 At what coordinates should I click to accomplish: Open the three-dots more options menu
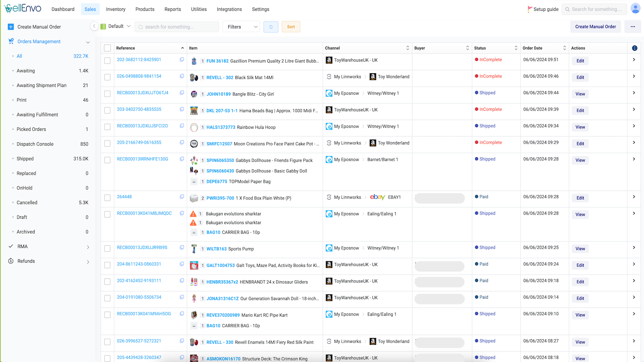633,27
